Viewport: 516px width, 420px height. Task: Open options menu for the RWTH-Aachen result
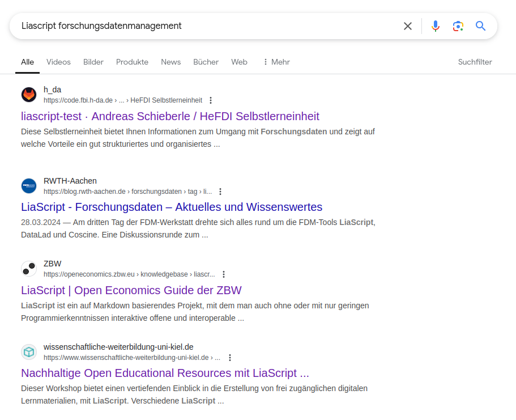point(220,192)
